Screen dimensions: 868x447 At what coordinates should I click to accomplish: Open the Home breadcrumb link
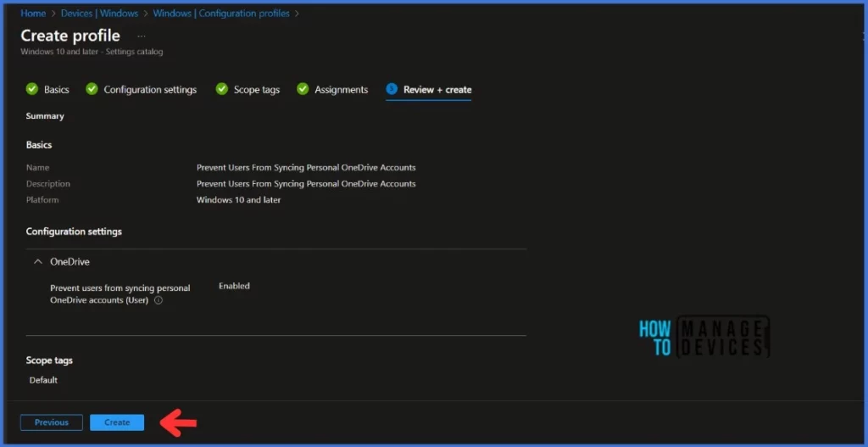(x=33, y=14)
